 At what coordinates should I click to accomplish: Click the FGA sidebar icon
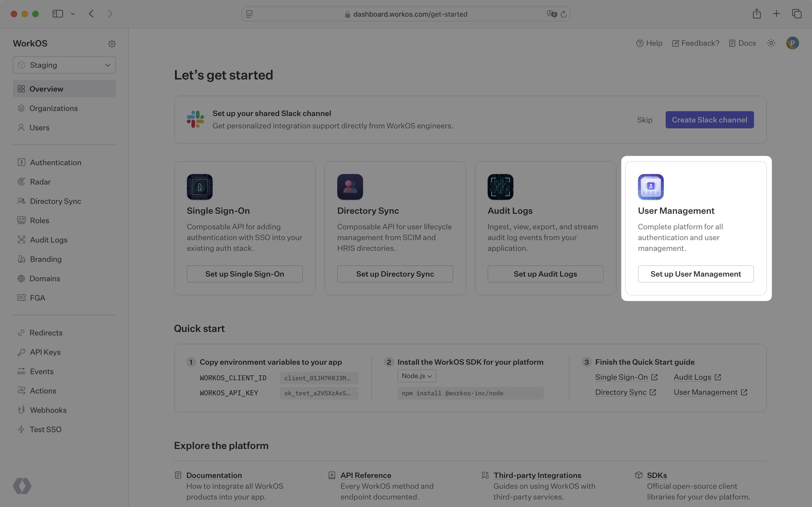(x=20, y=298)
